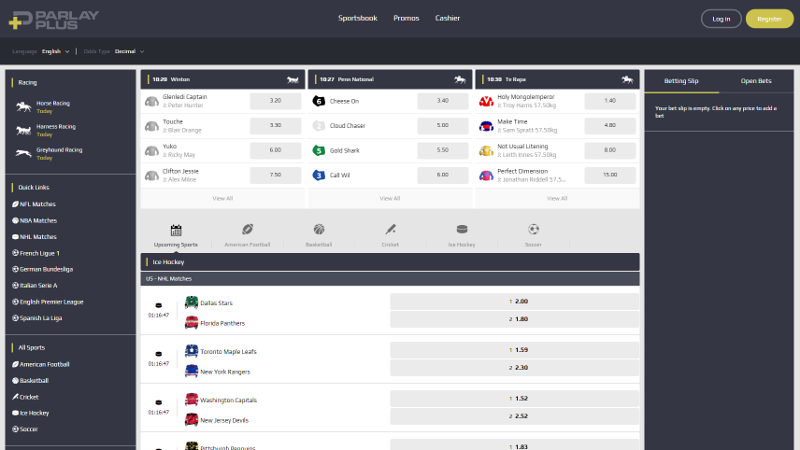Click the horse icon in Penn National header
Viewport: 800px width, 450px height.
460,80
